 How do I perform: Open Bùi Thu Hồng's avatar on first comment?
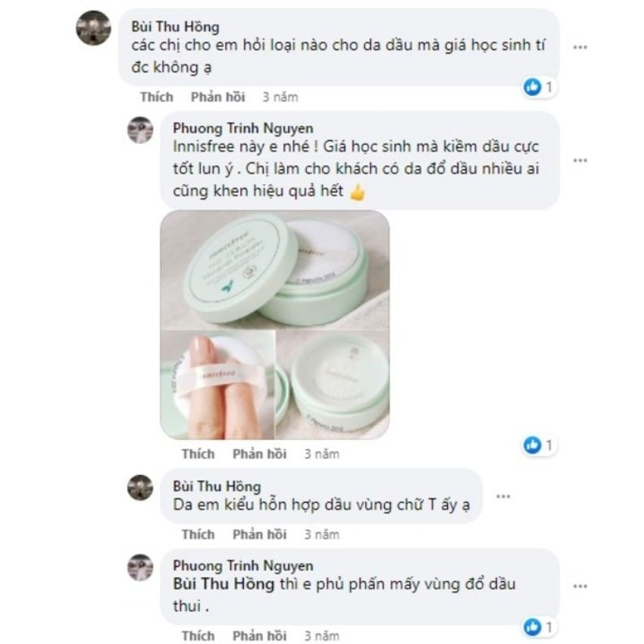(94, 28)
